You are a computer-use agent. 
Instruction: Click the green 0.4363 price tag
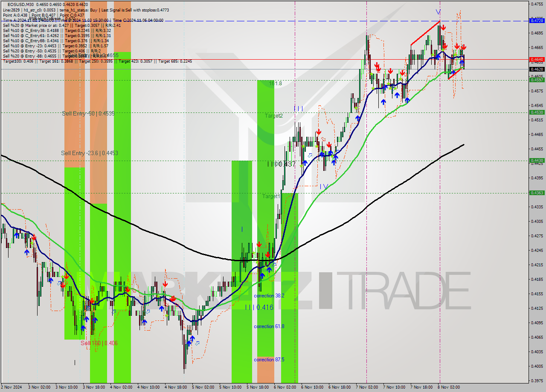(x=537, y=193)
